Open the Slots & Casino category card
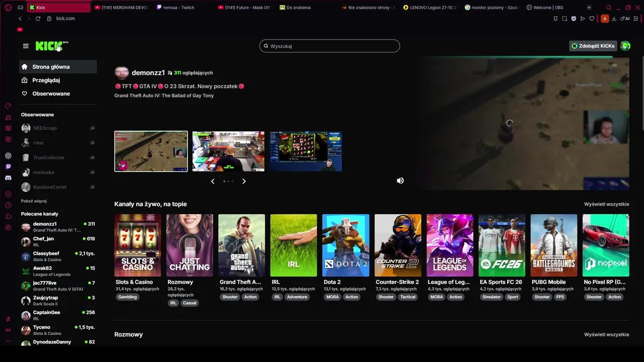 138,245
